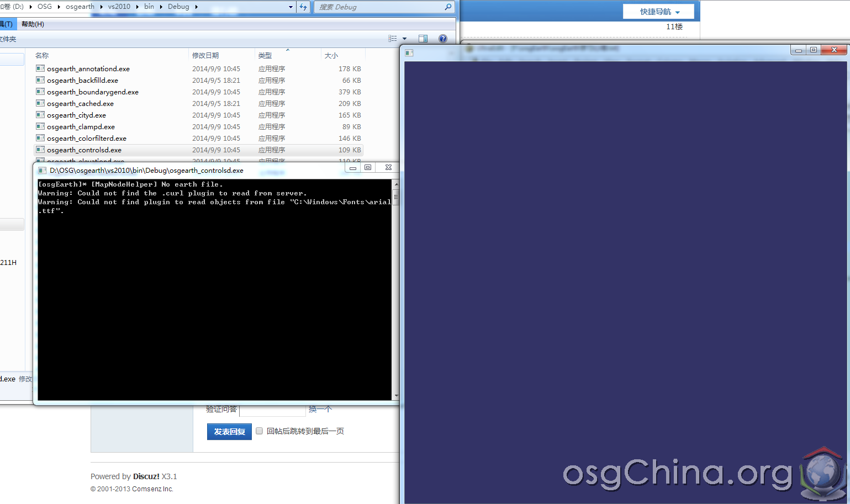Click the refresh icon beside address bar

pyautogui.click(x=303, y=7)
